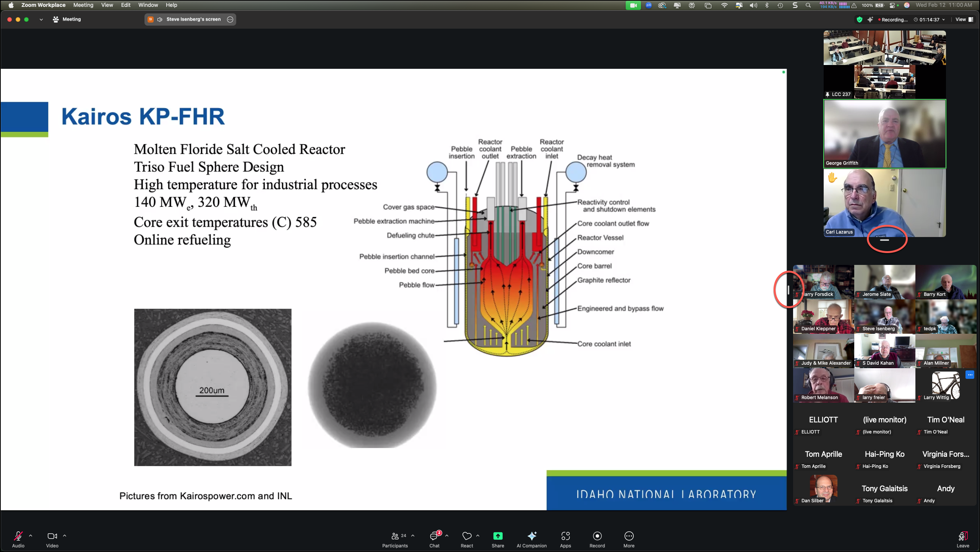Click the green Share screen button
Screen dimensions: 980x552
[x=498, y=539]
